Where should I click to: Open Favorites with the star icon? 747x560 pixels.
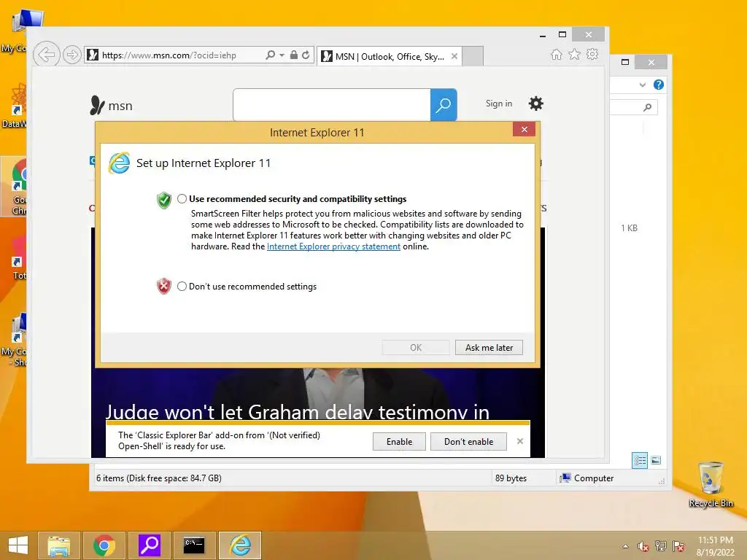575,54
